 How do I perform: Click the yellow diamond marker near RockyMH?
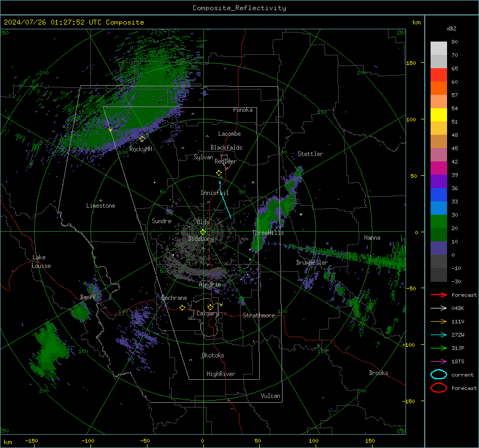(142, 139)
